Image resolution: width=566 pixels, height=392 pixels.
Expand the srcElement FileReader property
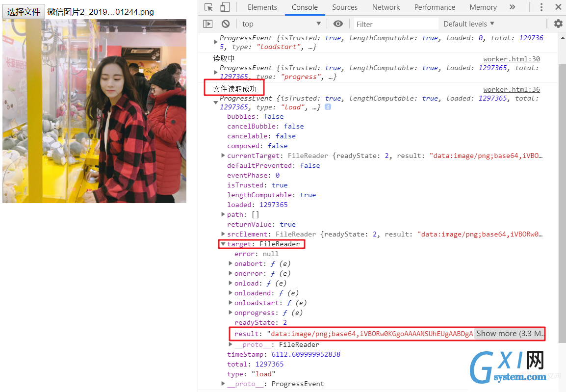tap(223, 234)
